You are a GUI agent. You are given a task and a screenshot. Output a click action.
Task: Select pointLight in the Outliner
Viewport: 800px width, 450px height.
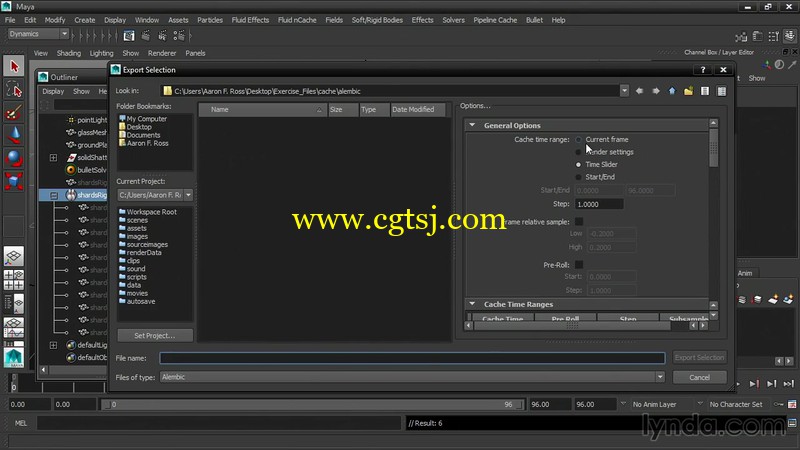click(87, 120)
